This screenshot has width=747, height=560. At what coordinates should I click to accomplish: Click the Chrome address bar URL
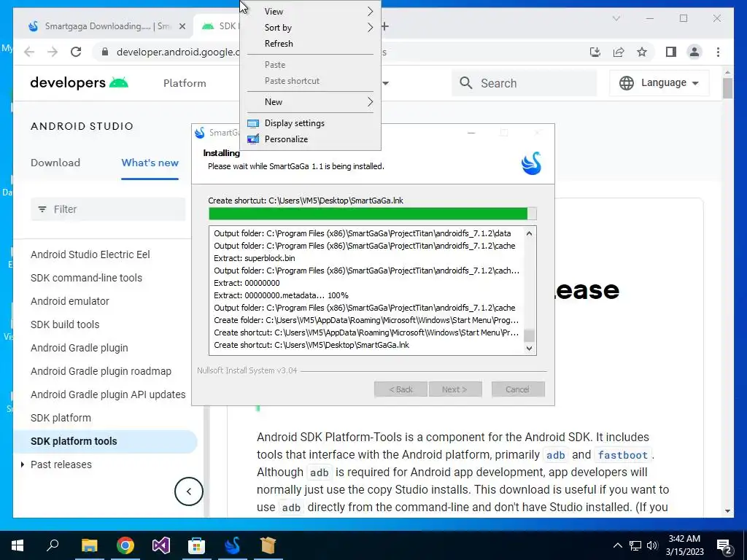pyautogui.click(x=177, y=52)
